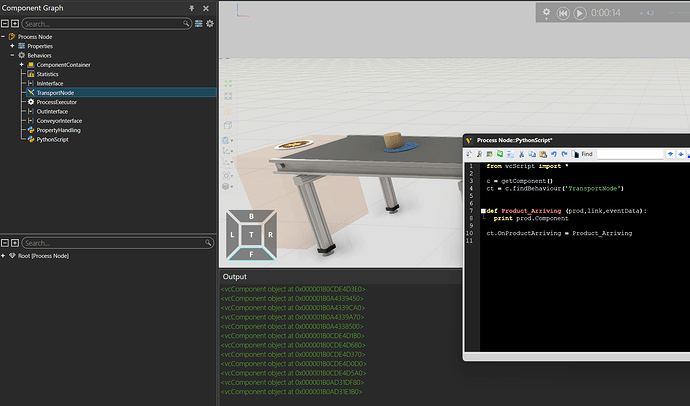Select the TransportNode behavior
This screenshot has width=690, height=406.
55,93
